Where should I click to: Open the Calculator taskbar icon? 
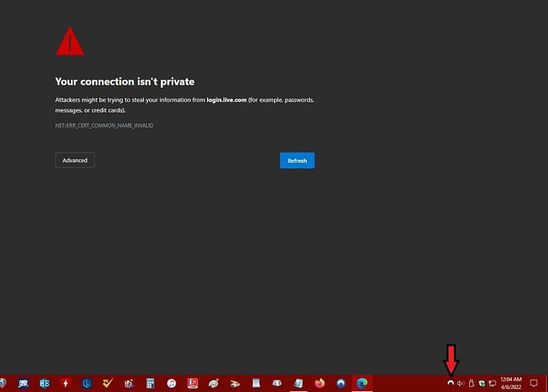tap(151, 383)
